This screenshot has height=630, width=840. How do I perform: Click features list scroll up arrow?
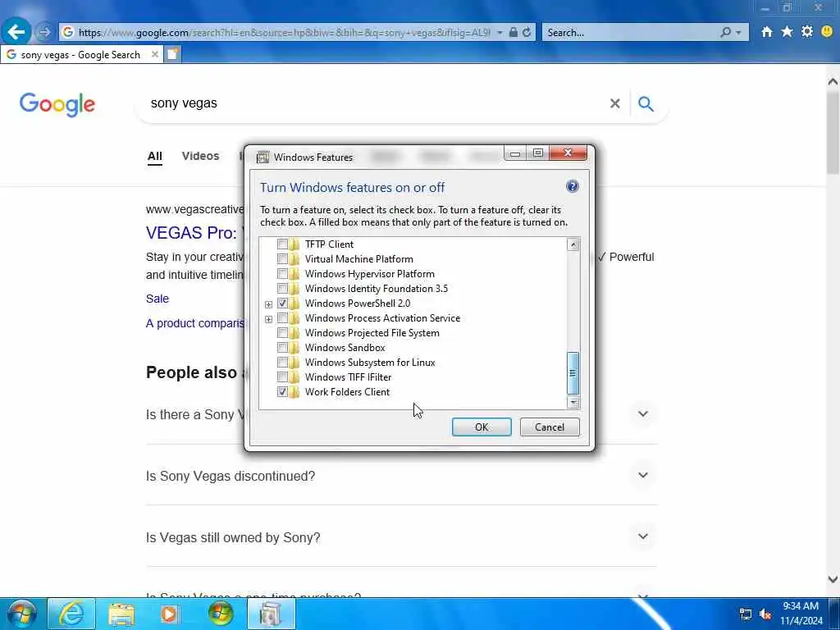[x=573, y=244]
